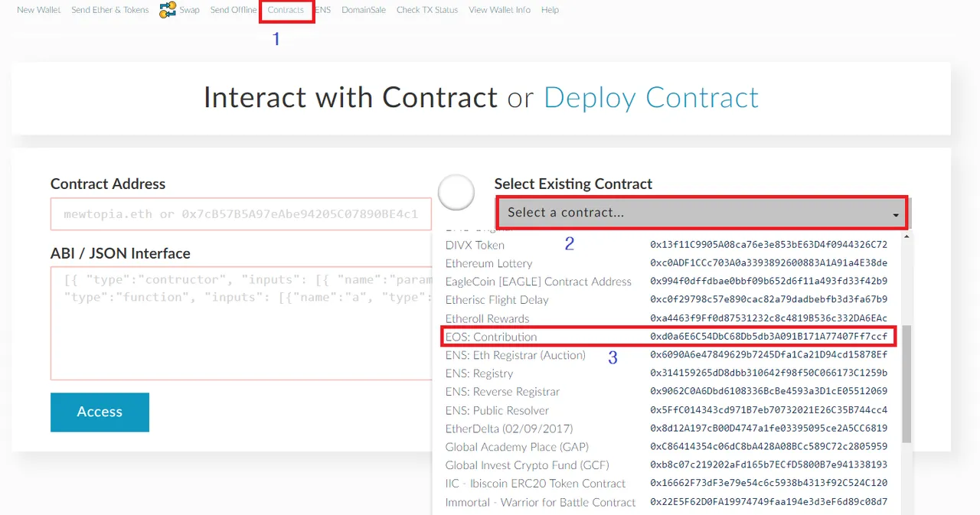Screen dimensions: 980x515
Task: Click address 0xc0ADF1CCc703A0a3393892600883A1A91a4E38de
Action: 769,263
